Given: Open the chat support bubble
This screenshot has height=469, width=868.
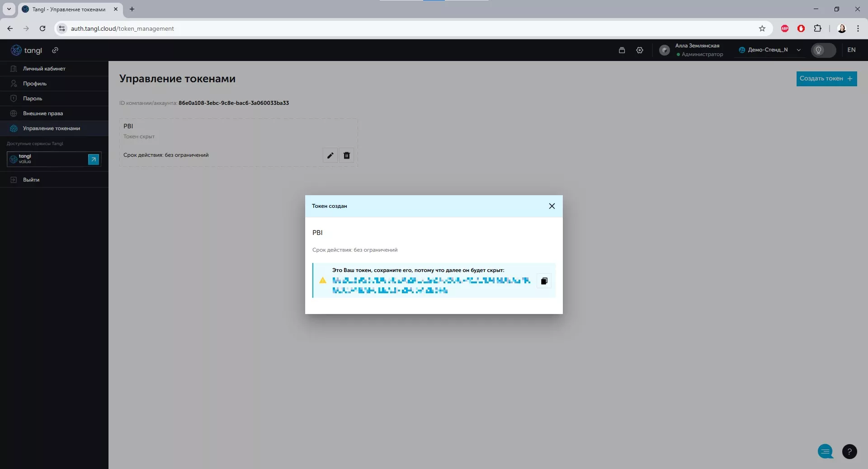Looking at the screenshot, I should pos(825,451).
